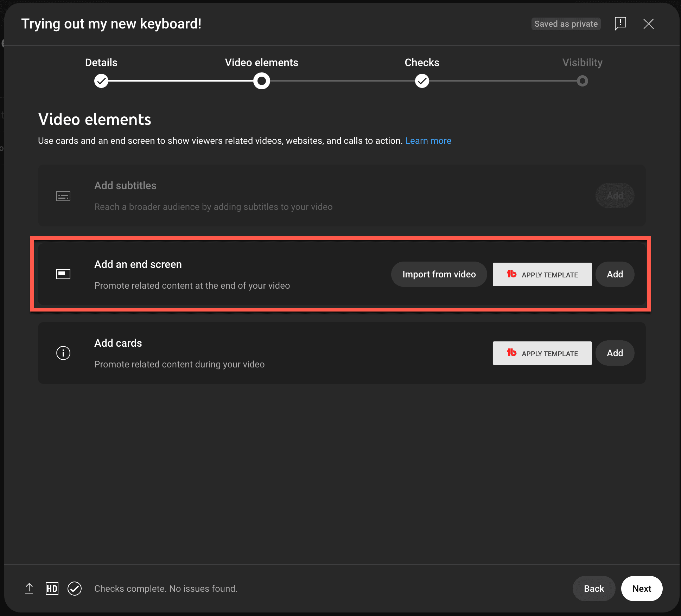Go Back to previous step
681x616 pixels.
(594, 589)
